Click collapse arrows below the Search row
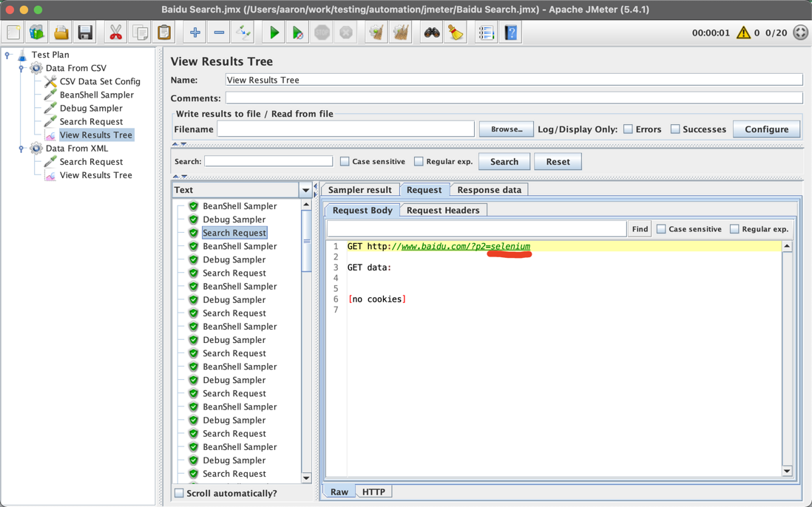Screen dimensions: 812x507 tap(179, 177)
